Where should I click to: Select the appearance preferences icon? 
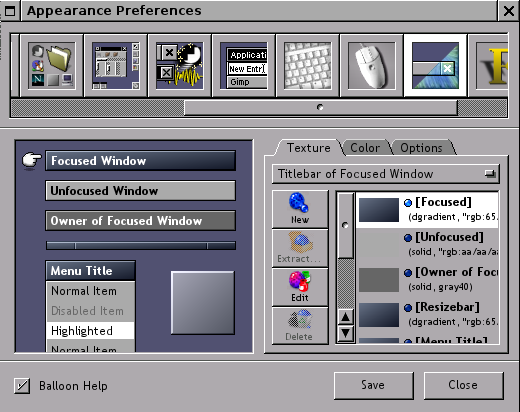coord(435,65)
